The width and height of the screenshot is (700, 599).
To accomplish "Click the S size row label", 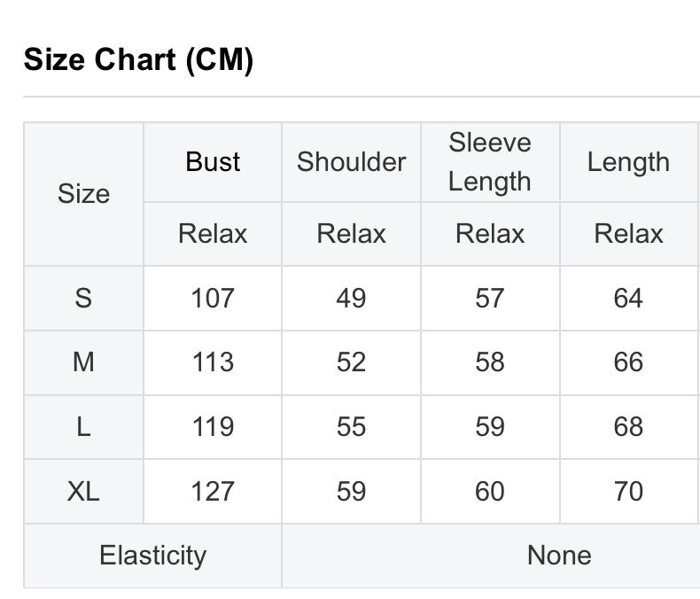I will pyautogui.click(x=83, y=298).
